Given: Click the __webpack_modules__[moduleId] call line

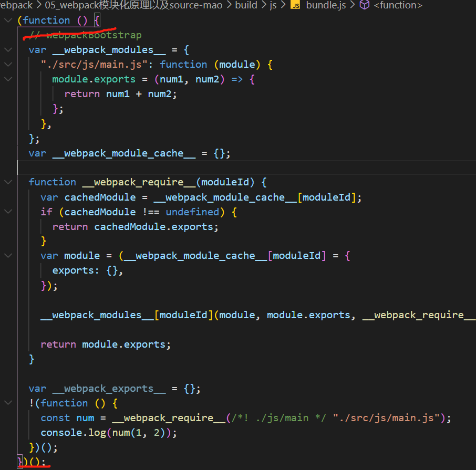Looking at the screenshot, I should pyautogui.click(x=258, y=315).
